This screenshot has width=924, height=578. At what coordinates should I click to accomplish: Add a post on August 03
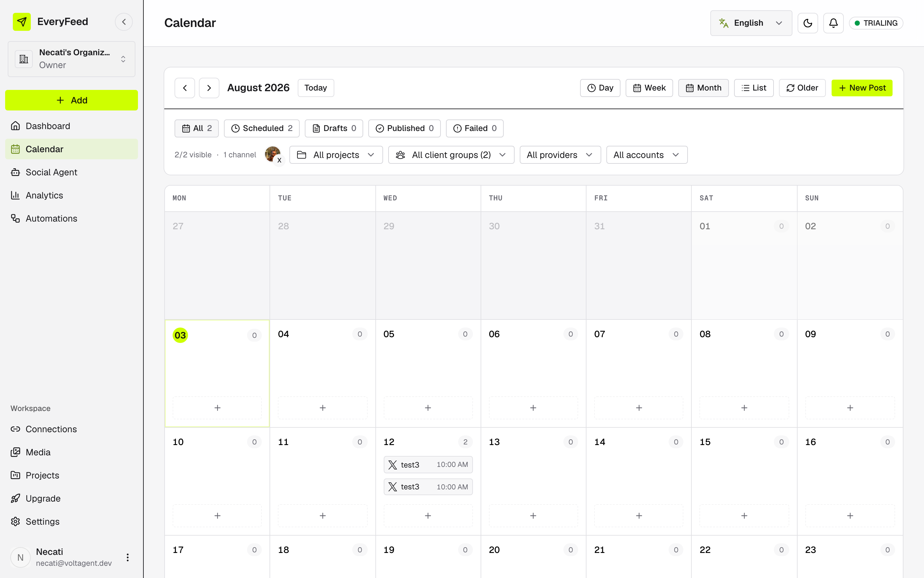pos(217,408)
